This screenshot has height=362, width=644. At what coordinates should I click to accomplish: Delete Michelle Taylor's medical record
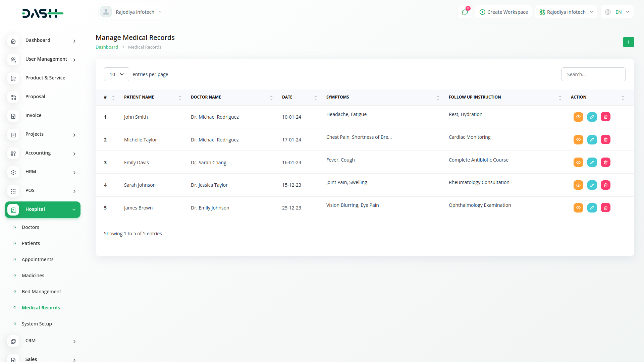(605, 140)
